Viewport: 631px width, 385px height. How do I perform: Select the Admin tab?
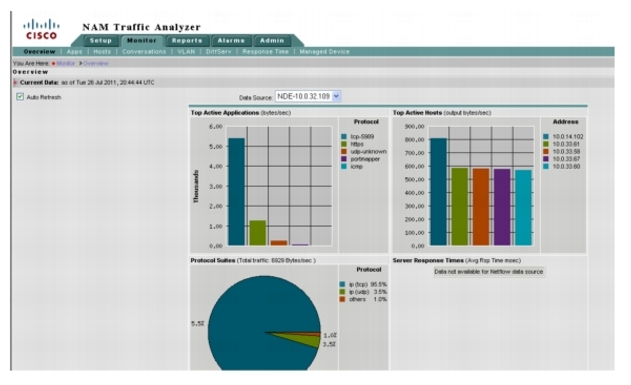[x=272, y=41]
